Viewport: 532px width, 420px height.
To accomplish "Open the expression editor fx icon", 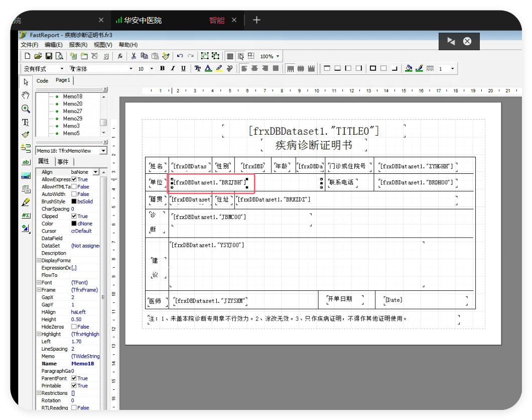I will 120,56.
